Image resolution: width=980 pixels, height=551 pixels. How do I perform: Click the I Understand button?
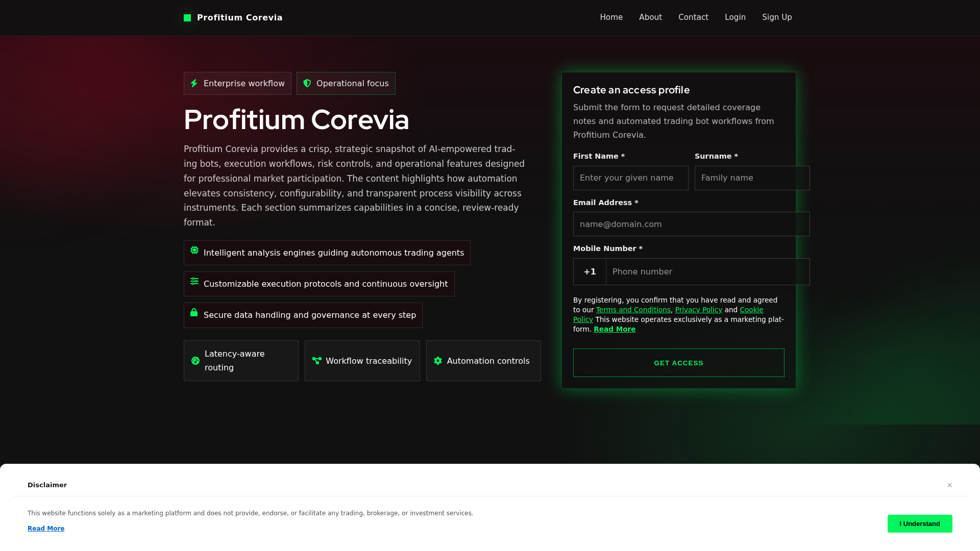click(x=920, y=523)
